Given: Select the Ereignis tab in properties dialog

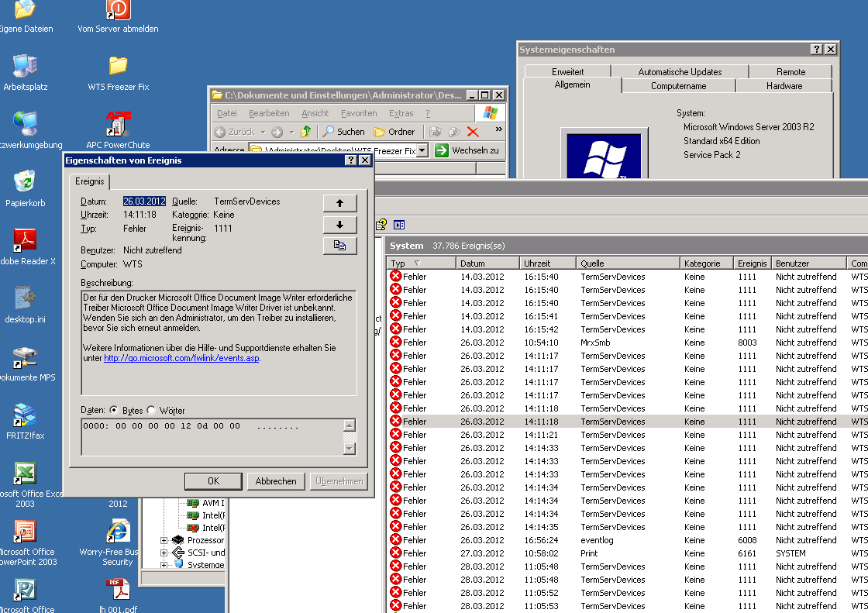Looking at the screenshot, I should tap(90, 181).
